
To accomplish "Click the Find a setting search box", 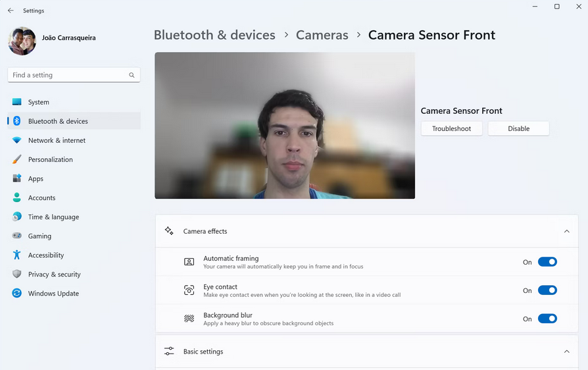I will (x=74, y=75).
